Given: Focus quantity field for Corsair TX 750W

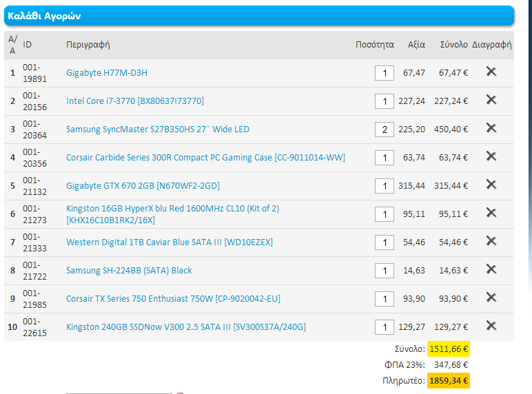Looking at the screenshot, I should point(384,299).
